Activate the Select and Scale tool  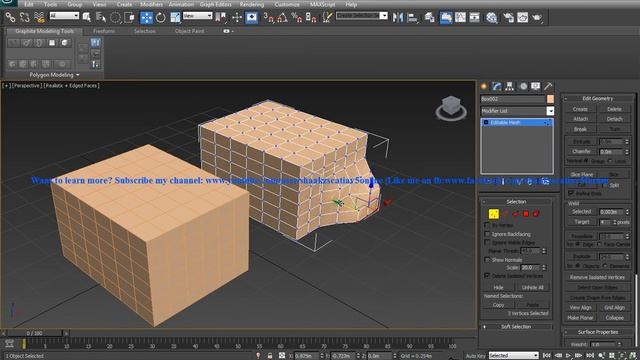(x=175, y=17)
